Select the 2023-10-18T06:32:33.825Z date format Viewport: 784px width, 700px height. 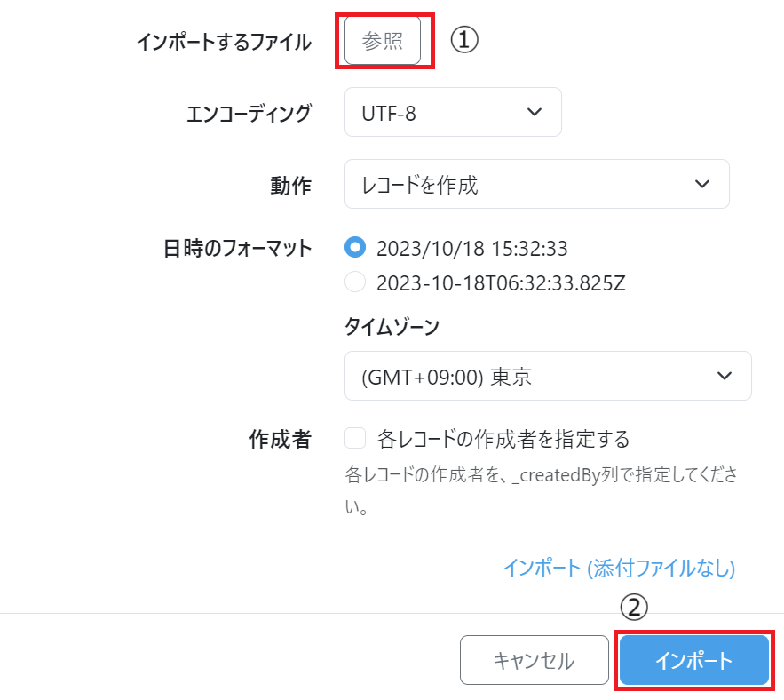[x=355, y=282]
